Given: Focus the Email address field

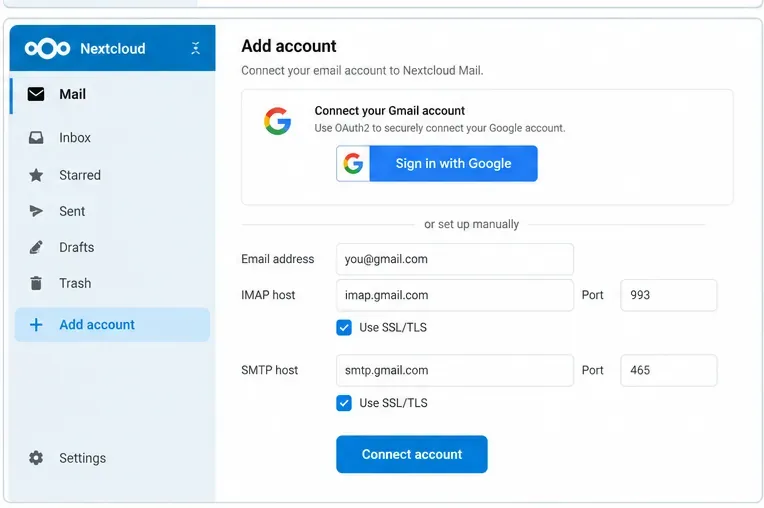Looking at the screenshot, I should (x=455, y=259).
